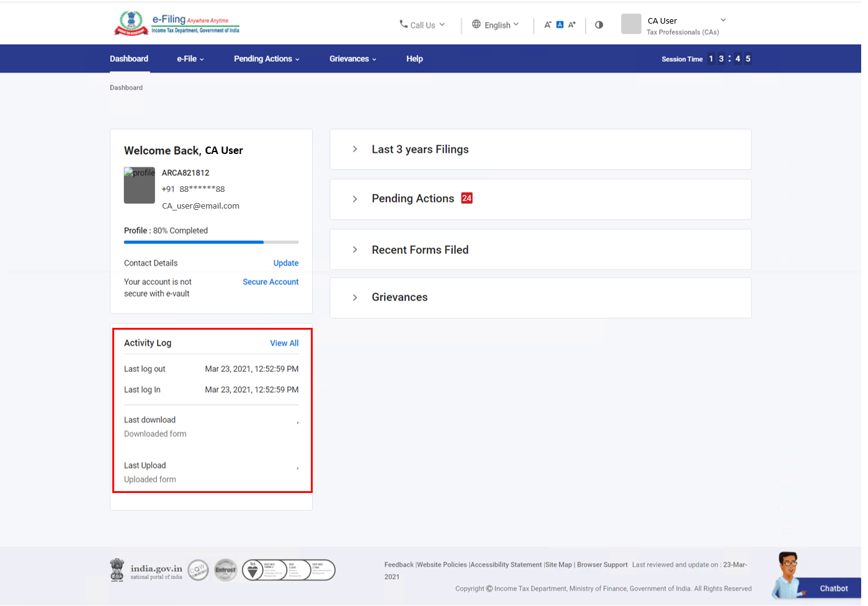
Task: Toggle the high contrast mode icon
Action: pyautogui.click(x=599, y=25)
